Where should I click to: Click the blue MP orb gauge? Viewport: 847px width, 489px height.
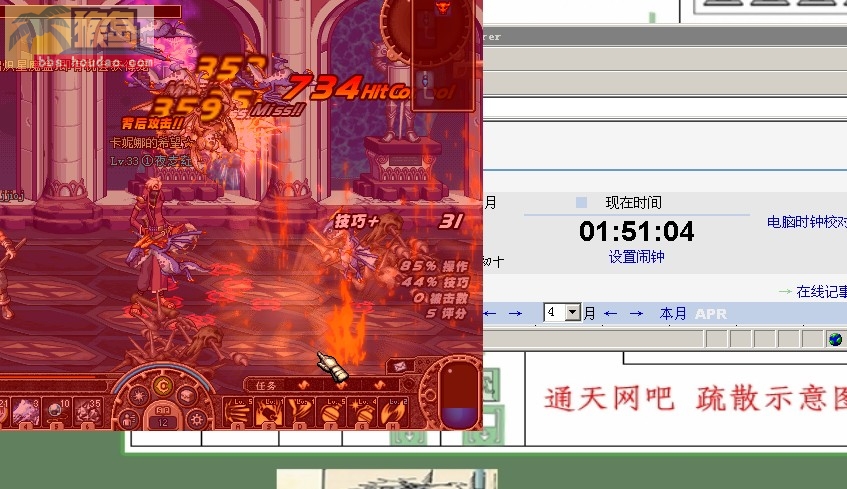[x=459, y=394]
